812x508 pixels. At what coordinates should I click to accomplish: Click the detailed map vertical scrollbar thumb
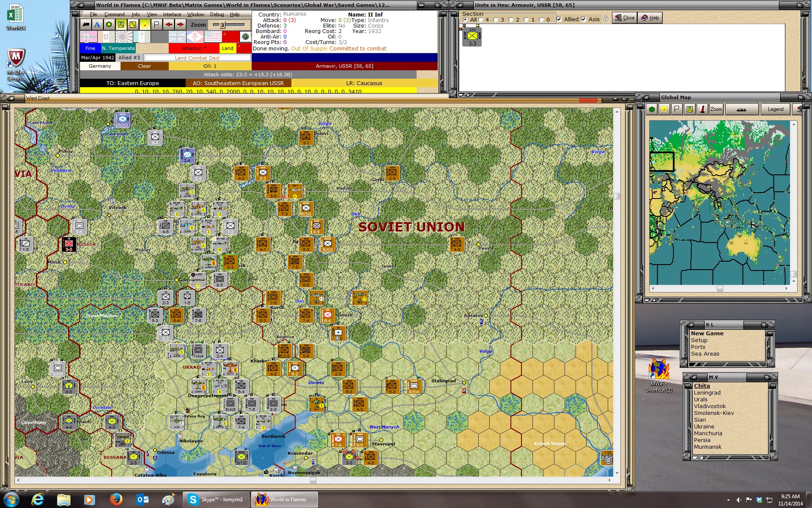coord(617,196)
